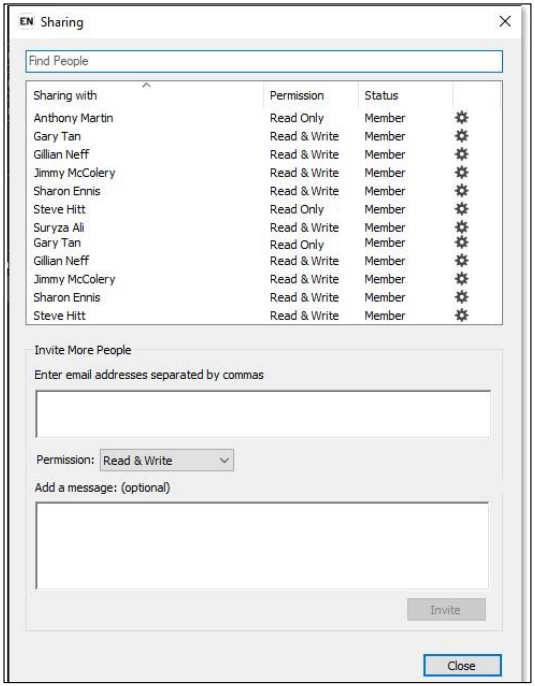Click the Close button
This screenshot has height=686, width=535.
462,665
